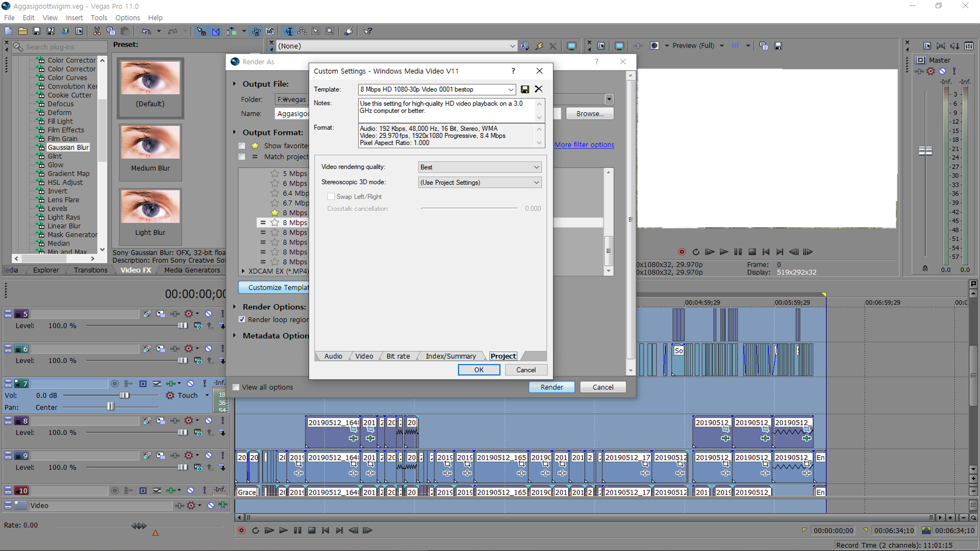This screenshot has height=551, width=980.
Task: Click the bottom transport record button
Action: click(x=241, y=531)
